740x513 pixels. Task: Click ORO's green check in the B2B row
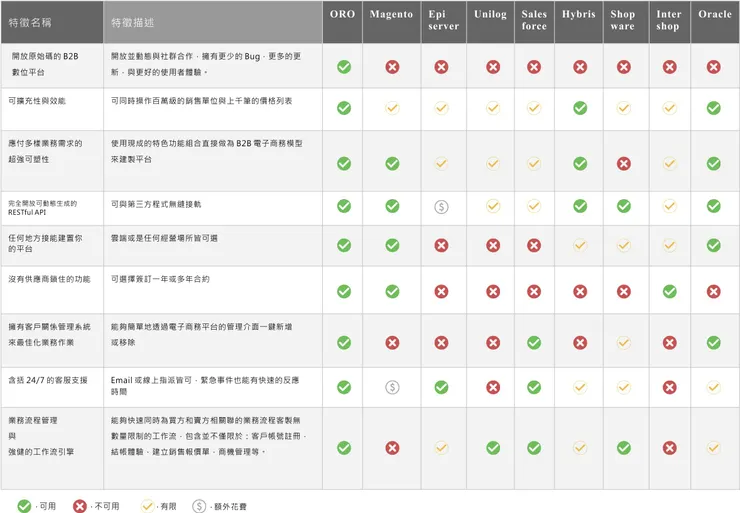point(344,67)
